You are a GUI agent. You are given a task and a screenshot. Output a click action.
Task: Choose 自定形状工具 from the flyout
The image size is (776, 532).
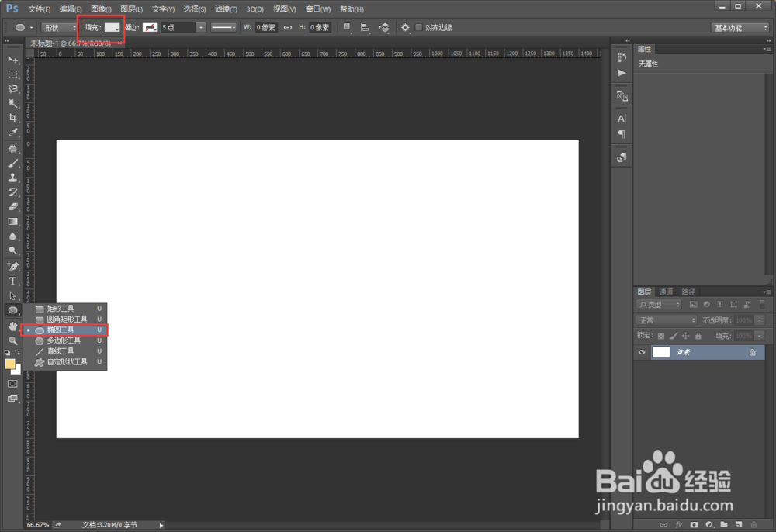pyautogui.click(x=65, y=362)
